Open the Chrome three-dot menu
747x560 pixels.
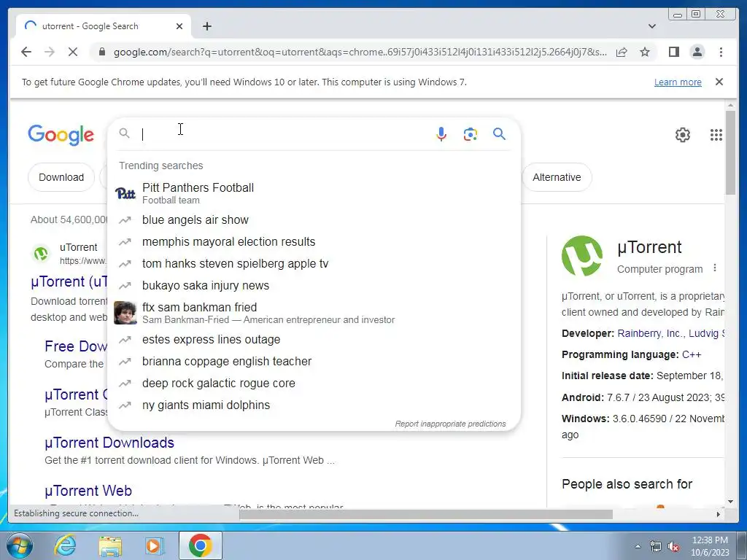[x=721, y=52]
